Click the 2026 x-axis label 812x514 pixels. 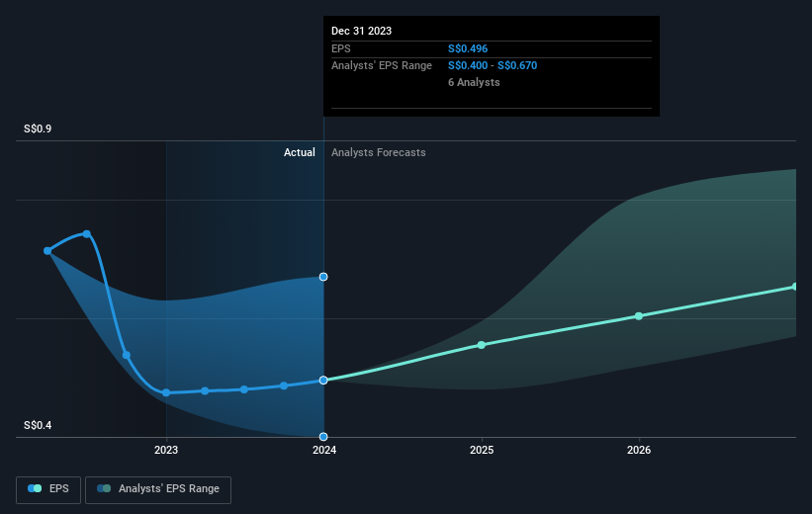click(x=639, y=450)
